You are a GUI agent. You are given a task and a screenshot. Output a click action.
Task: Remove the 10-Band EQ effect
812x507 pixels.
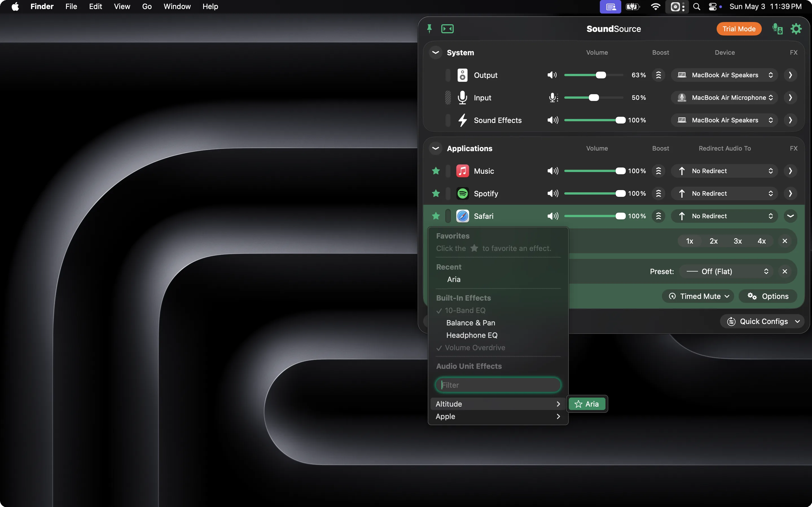tap(785, 271)
